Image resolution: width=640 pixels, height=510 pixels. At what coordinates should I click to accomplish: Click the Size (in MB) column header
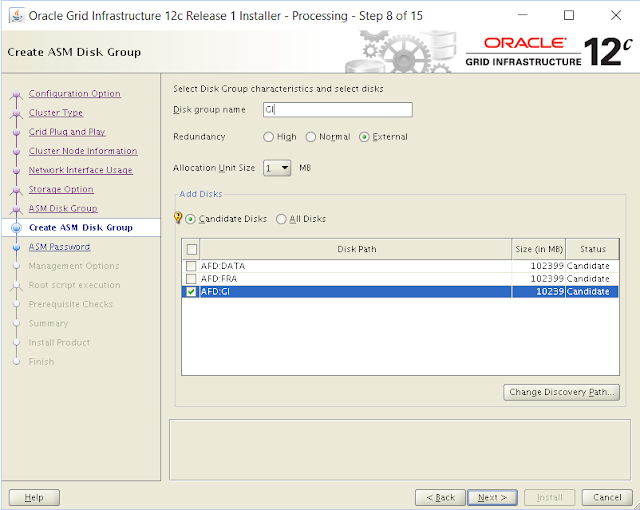(x=539, y=249)
